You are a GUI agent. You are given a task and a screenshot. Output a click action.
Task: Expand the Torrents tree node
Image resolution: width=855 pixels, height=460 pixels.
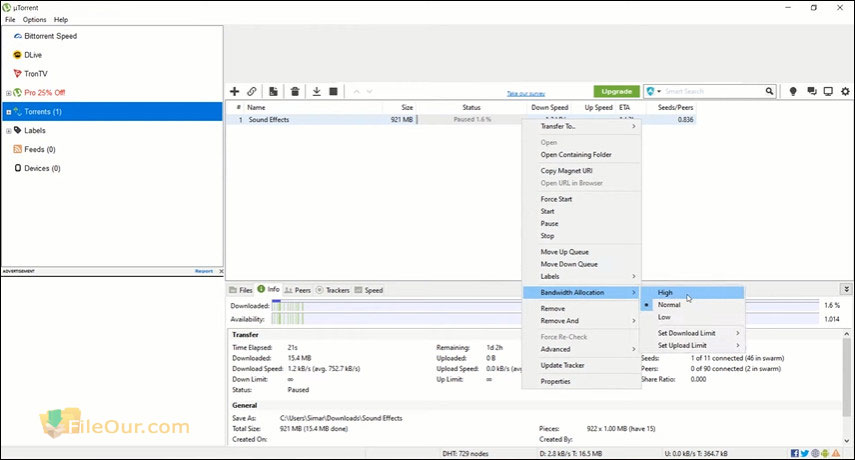[x=8, y=112]
